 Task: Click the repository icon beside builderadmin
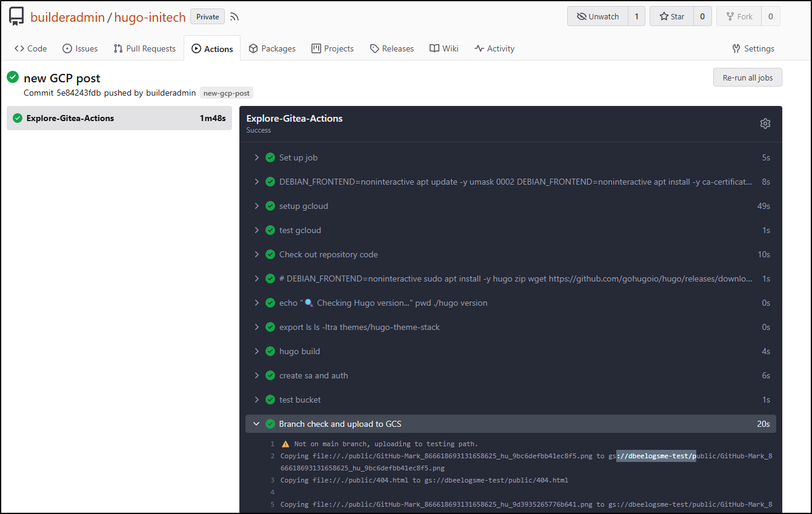coord(16,16)
